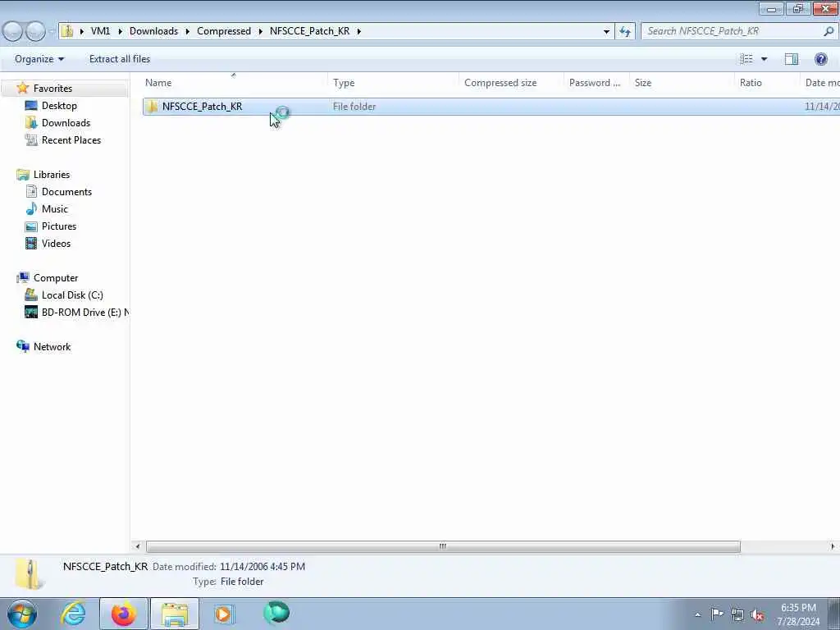
Task: Select Network in navigation pane
Action: [52, 347]
